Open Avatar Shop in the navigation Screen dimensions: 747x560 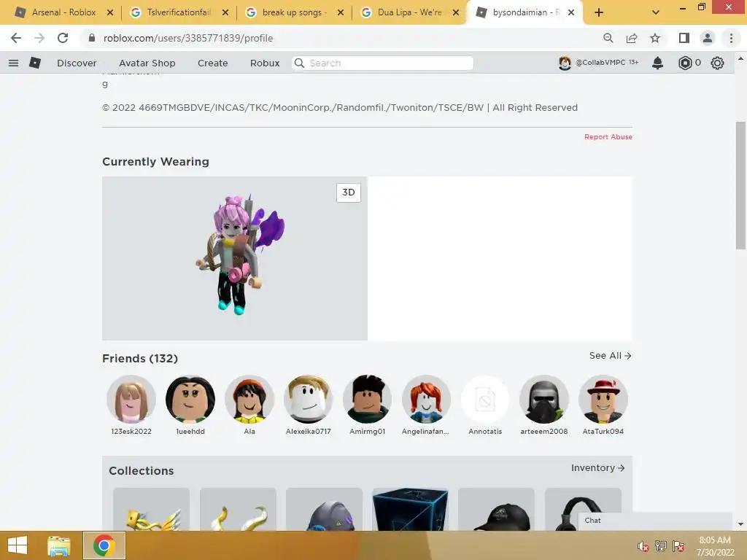tap(147, 63)
